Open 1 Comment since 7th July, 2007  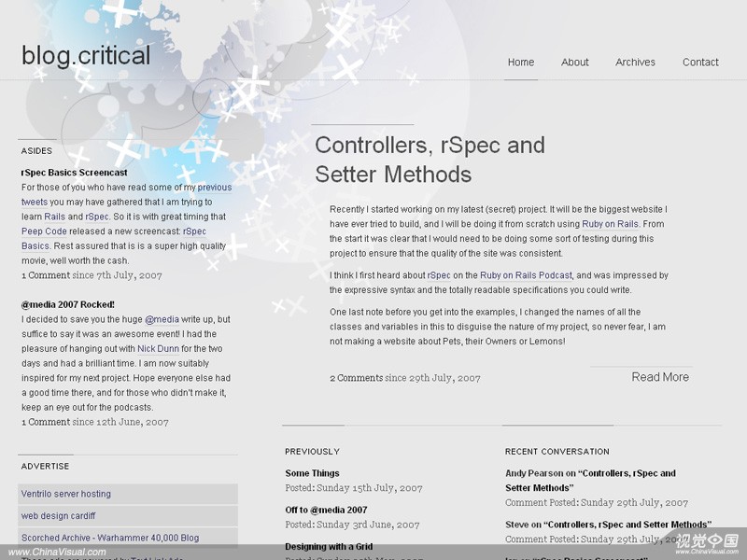coord(92,275)
